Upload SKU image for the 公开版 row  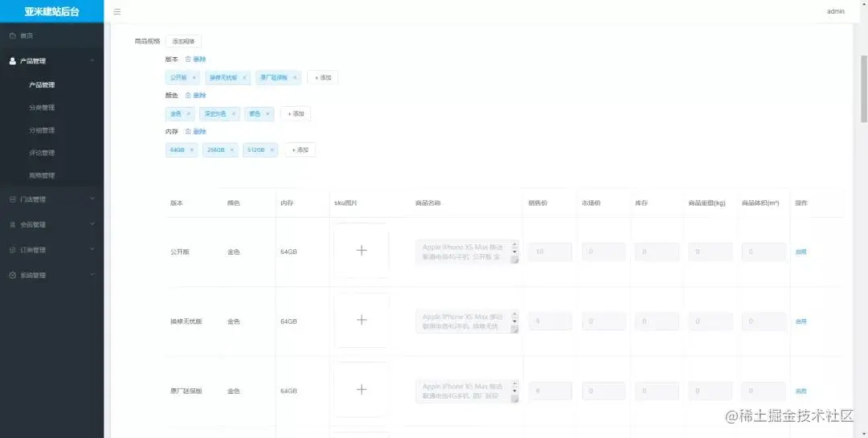coord(362,251)
